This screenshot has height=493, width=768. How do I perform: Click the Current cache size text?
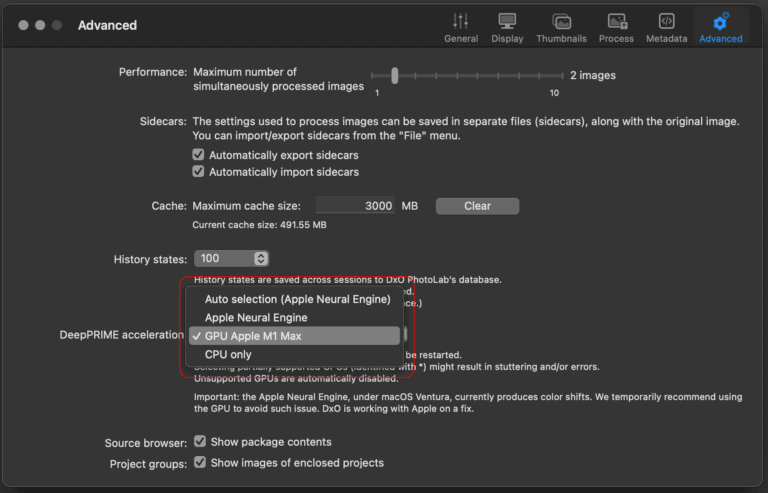coord(259,225)
